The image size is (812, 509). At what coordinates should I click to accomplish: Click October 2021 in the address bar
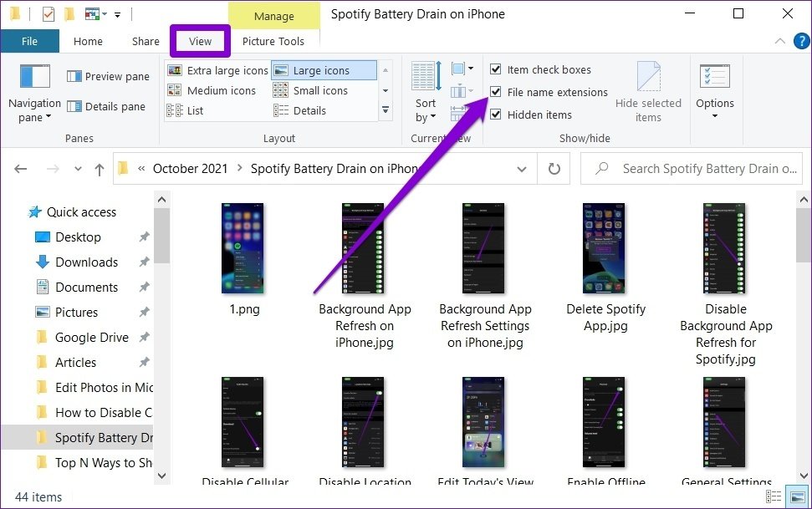(190, 169)
